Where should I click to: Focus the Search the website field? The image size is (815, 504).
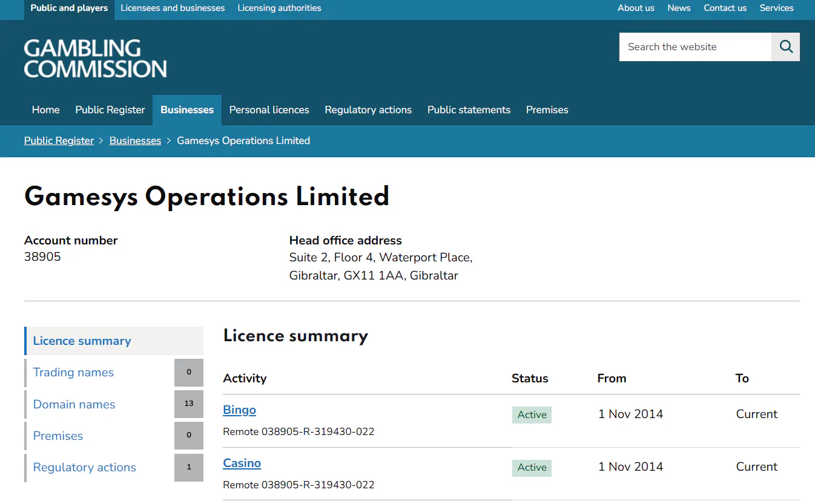[x=695, y=47]
